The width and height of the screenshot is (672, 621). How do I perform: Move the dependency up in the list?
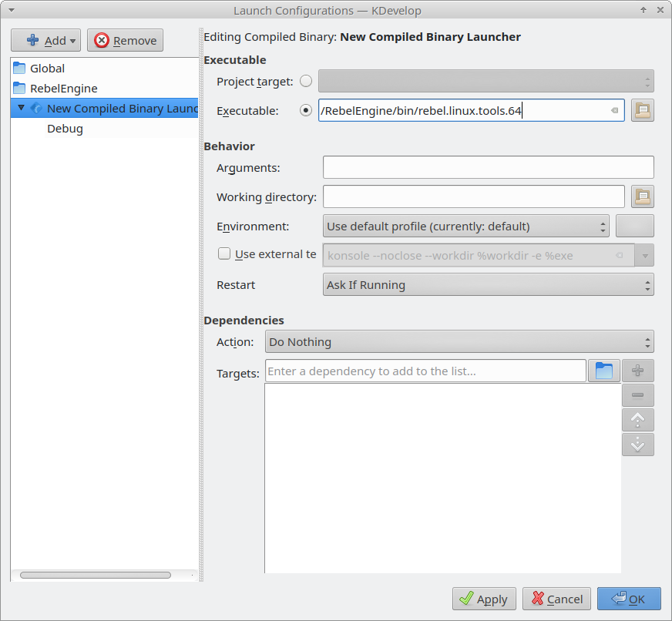pos(638,420)
